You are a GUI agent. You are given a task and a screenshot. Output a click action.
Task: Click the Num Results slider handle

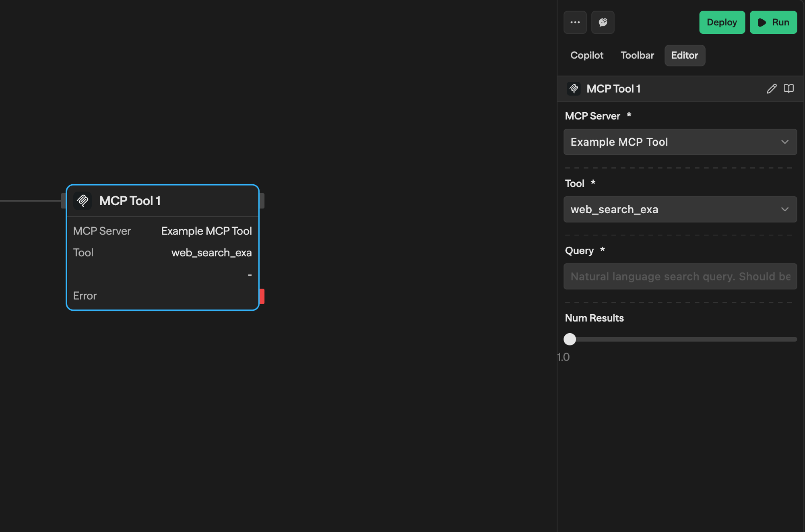[570, 339]
